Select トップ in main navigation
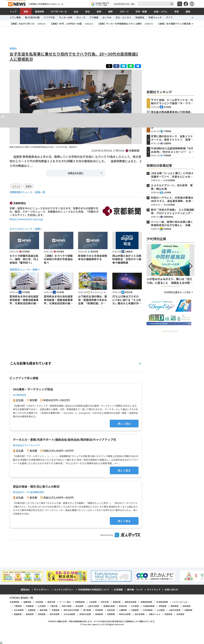The width and height of the screenshot is (204, 644). [x=13, y=11]
